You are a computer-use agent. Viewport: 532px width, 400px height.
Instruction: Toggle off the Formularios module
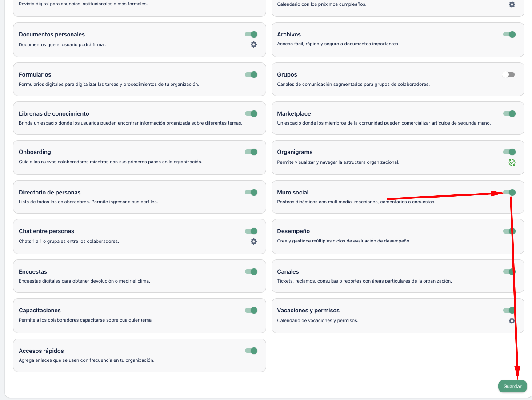click(251, 75)
